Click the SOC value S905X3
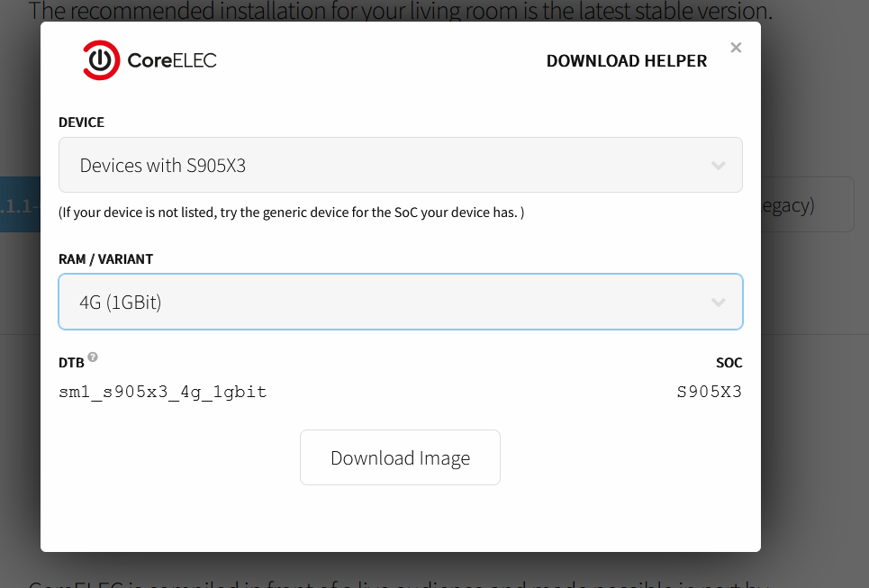The height and width of the screenshot is (588, 869). coord(710,392)
